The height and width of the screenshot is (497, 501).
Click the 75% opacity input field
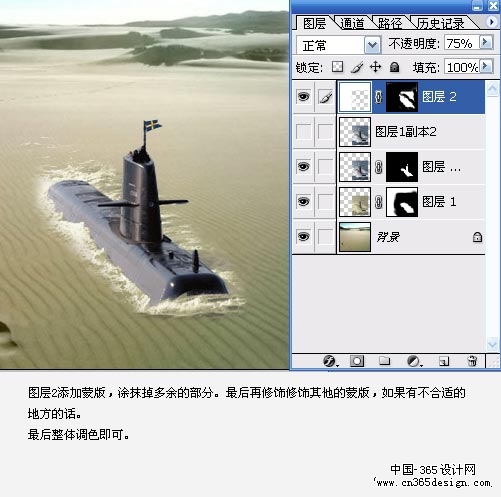point(461,43)
